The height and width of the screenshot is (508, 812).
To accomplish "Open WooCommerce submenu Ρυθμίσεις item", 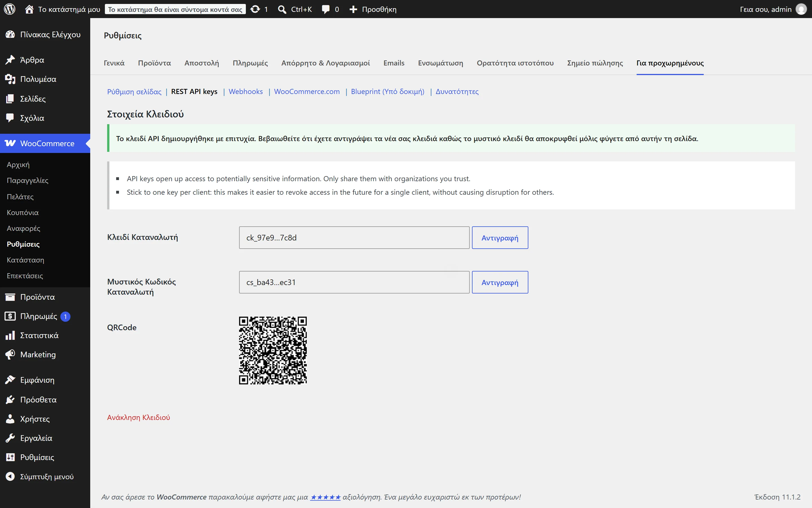I will pyautogui.click(x=23, y=244).
